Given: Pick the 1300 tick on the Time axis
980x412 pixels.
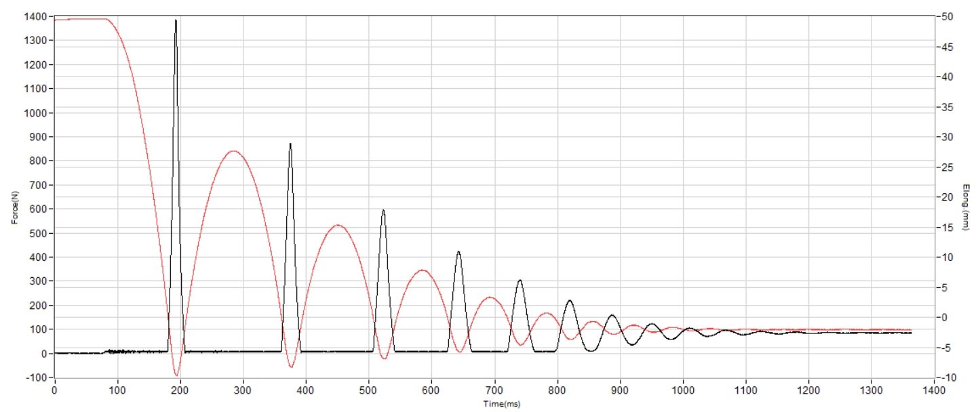Looking at the screenshot, I should coord(871,391).
